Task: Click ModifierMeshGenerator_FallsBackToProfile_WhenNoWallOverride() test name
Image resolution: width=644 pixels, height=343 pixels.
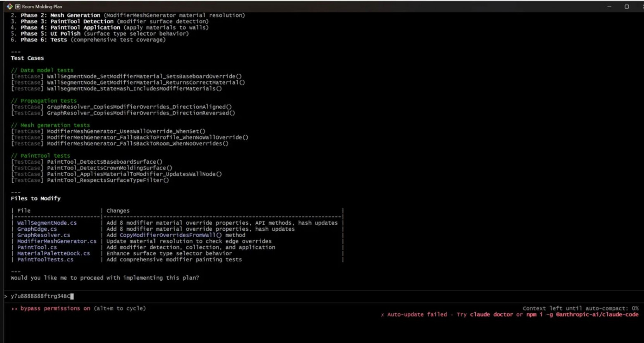Action: click(148, 138)
